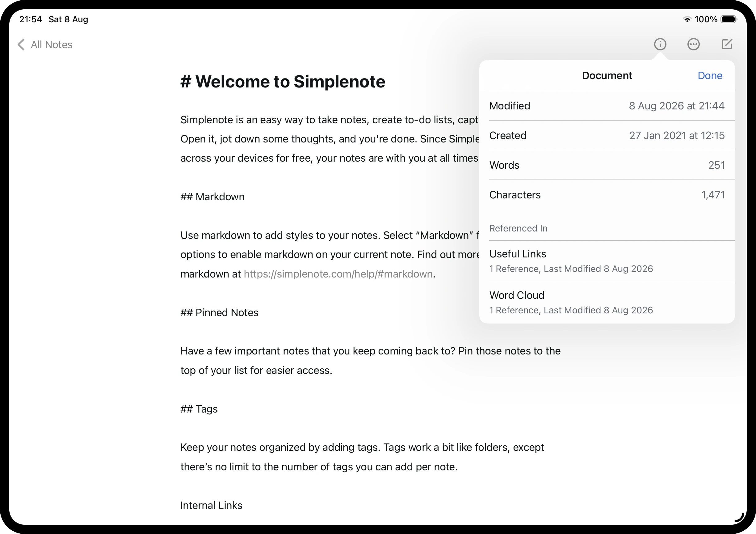Tap the Referenced In section header
This screenshot has height=534, width=756.
click(x=518, y=228)
